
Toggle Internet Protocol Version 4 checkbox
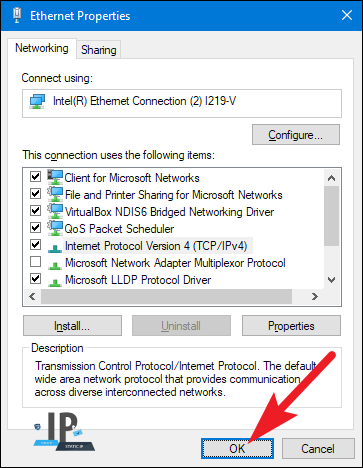coord(35,245)
